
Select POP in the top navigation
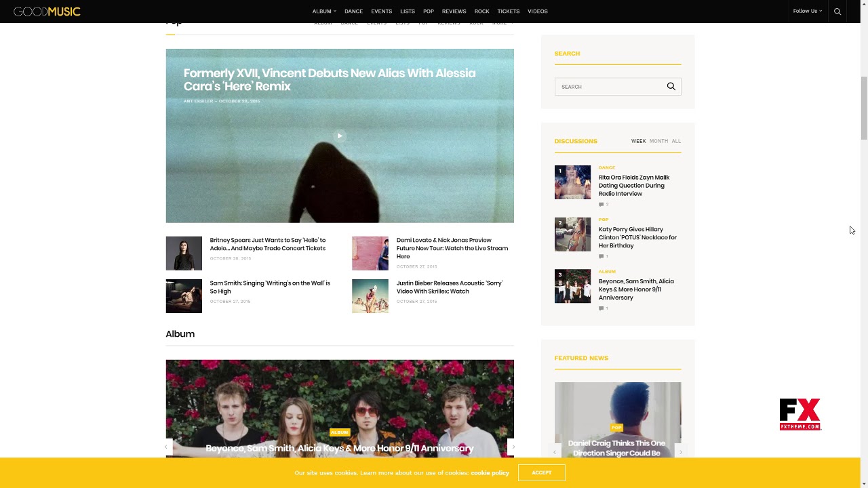(429, 12)
